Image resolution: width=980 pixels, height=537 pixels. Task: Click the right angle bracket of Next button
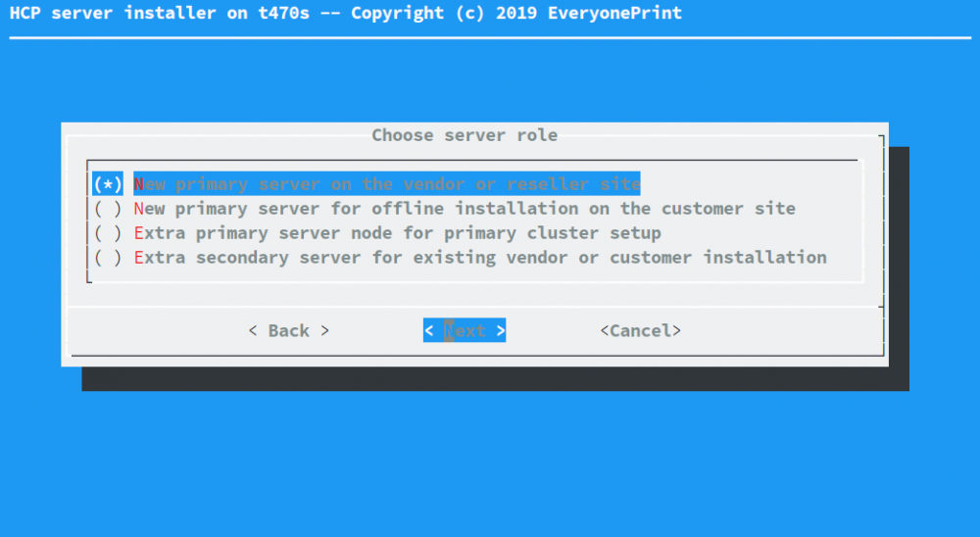coord(500,331)
